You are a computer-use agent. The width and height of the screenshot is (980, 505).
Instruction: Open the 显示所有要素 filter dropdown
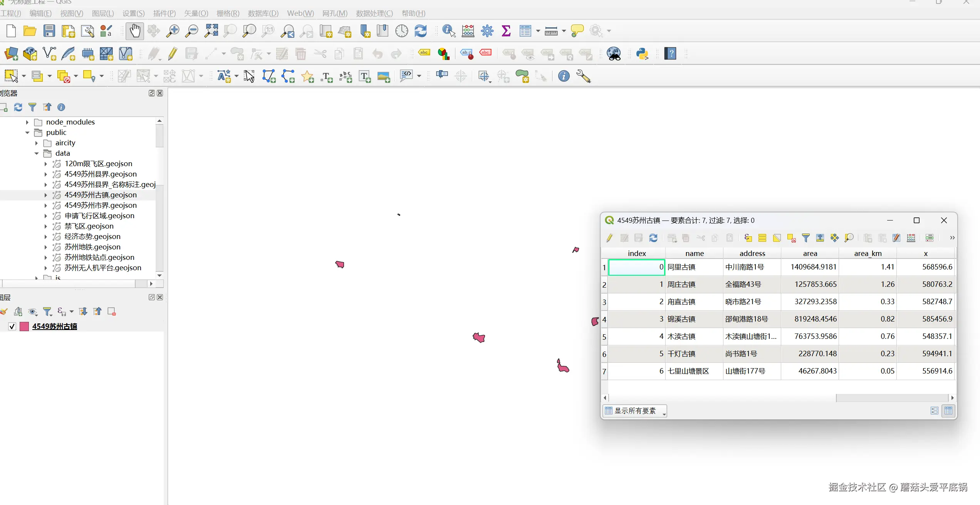coord(635,411)
